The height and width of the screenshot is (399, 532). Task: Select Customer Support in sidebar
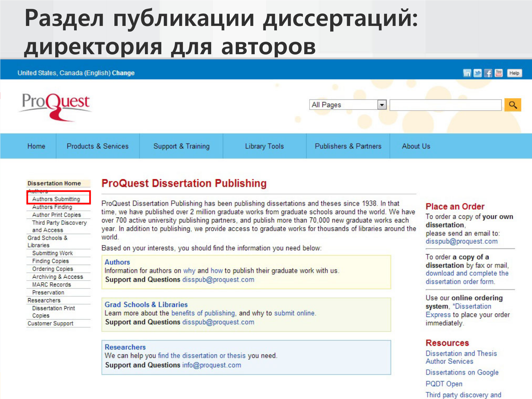tap(51, 324)
